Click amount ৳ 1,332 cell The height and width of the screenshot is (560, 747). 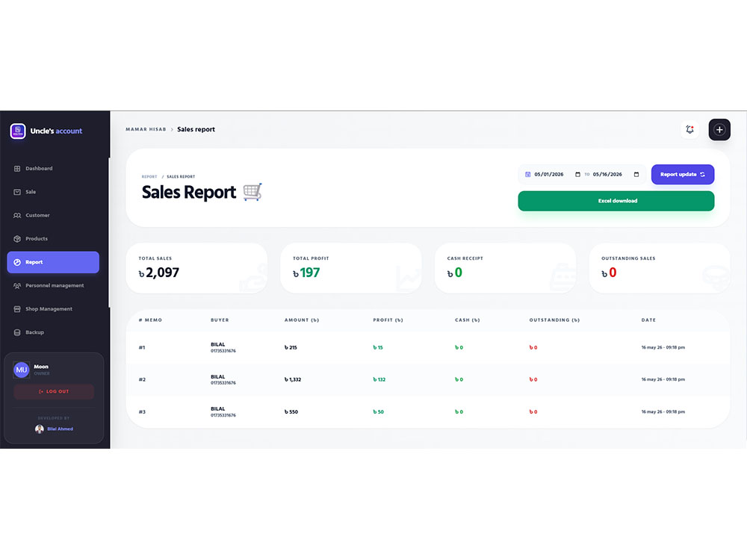tap(293, 379)
